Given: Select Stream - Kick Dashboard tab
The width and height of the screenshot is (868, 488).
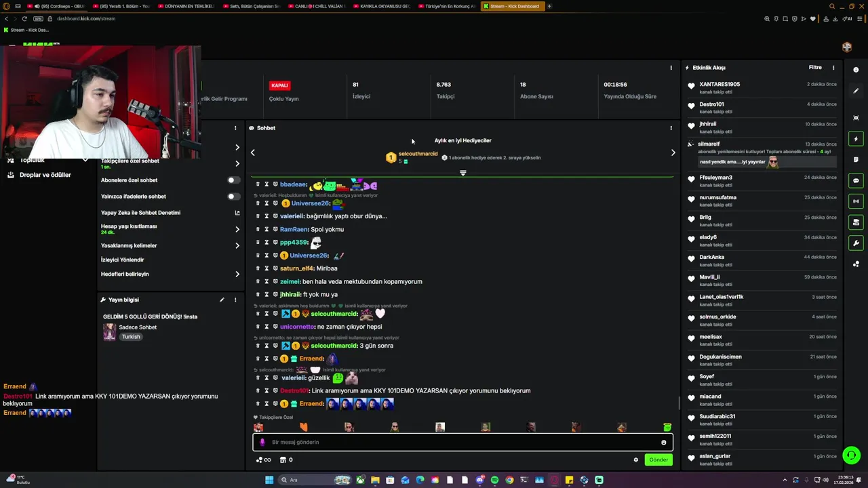Looking at the screenshot, I should (512, 6).
